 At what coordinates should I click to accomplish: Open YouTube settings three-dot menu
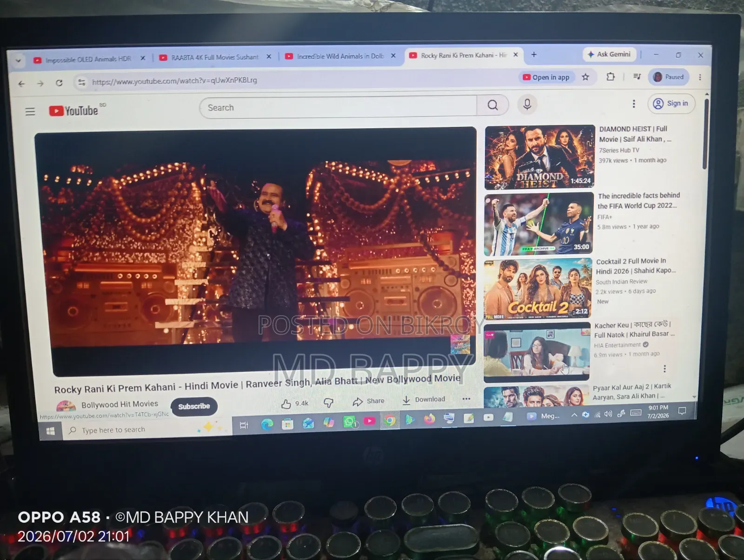pos(634,104)
